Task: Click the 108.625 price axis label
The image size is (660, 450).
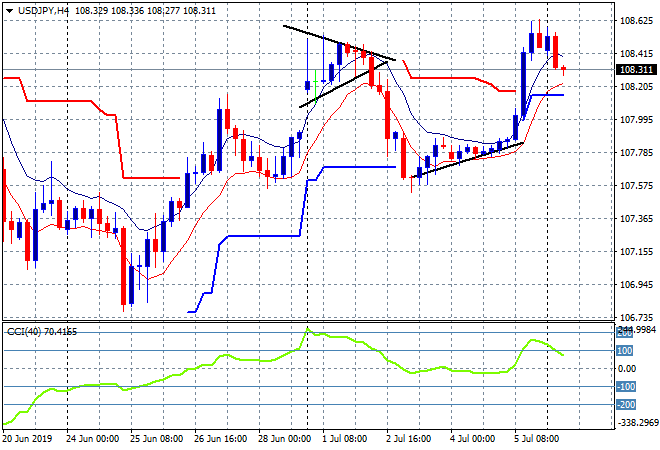Action: click(636, 21)
